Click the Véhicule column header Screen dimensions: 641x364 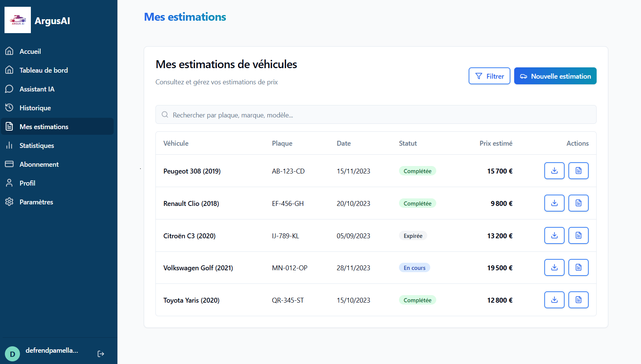(x=176, y=143)
